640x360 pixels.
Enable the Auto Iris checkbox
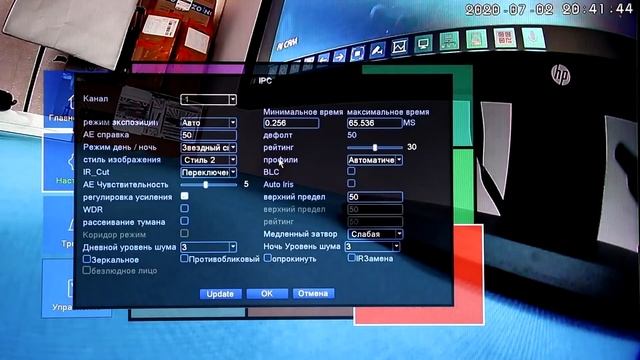[x=351, y=183]
